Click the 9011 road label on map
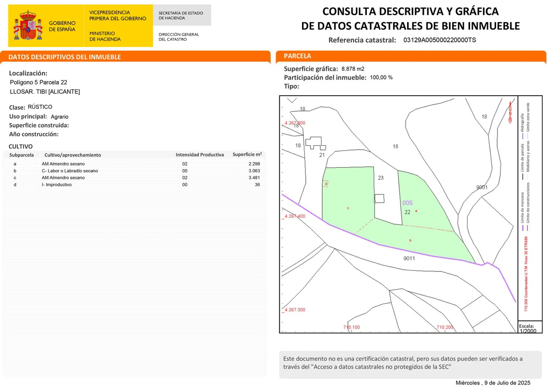Viewport: 549px width, 392px height. [x=409, y=258]
